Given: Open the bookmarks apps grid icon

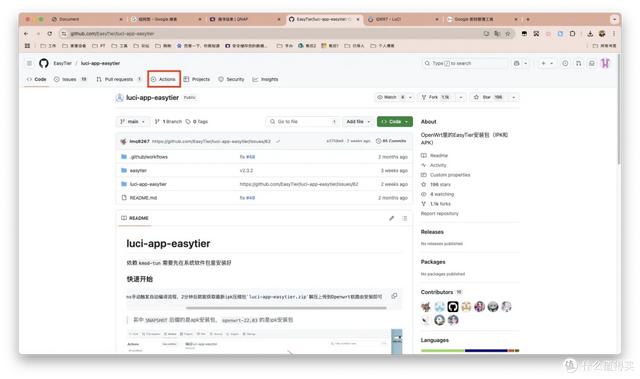Looking at the screenshot, I should [28, 46].
